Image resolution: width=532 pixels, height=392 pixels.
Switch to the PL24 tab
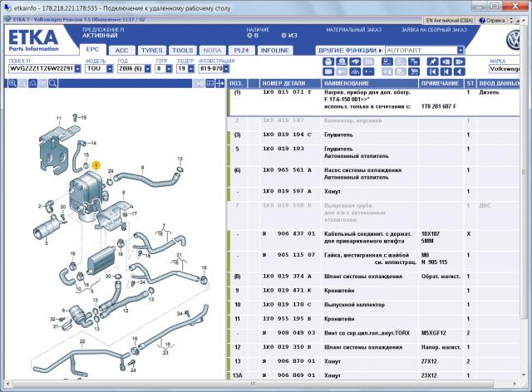click(241, 51)
